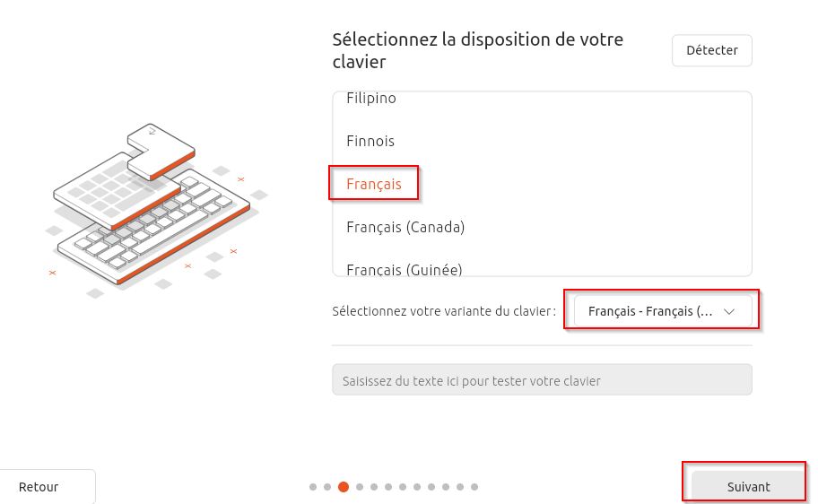
Task: Open the keyboard variant dropdown chevron
Action: click(x=729, y=311)
